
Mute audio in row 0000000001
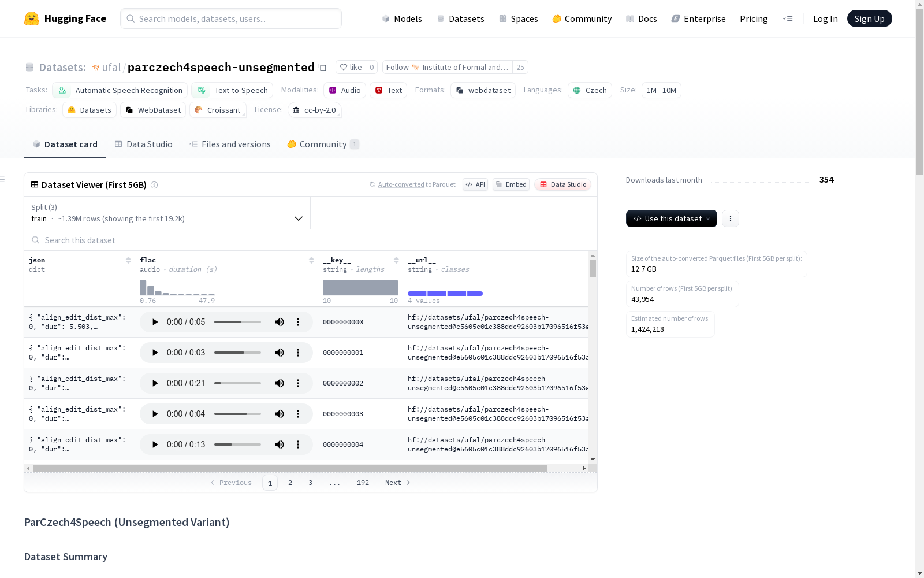click(280, 353)
